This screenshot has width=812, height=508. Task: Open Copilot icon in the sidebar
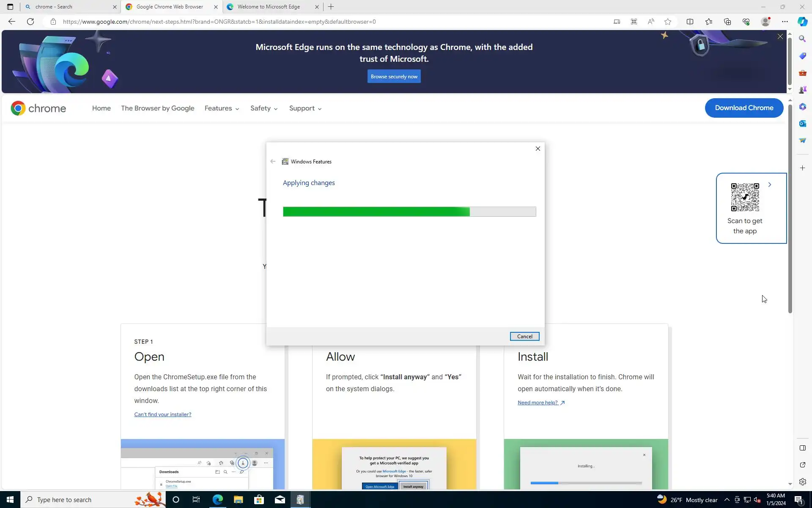[x=802, y=22]
